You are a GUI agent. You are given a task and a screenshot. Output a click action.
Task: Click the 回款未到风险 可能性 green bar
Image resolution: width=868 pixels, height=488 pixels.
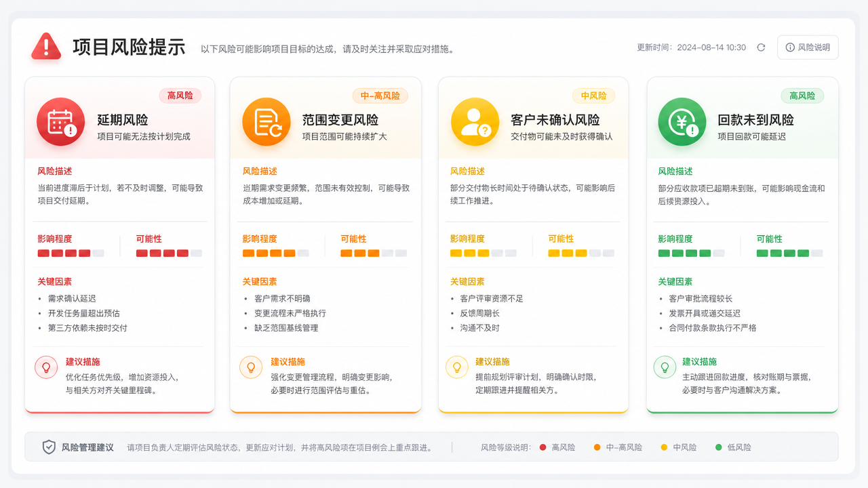pos(789,253)
